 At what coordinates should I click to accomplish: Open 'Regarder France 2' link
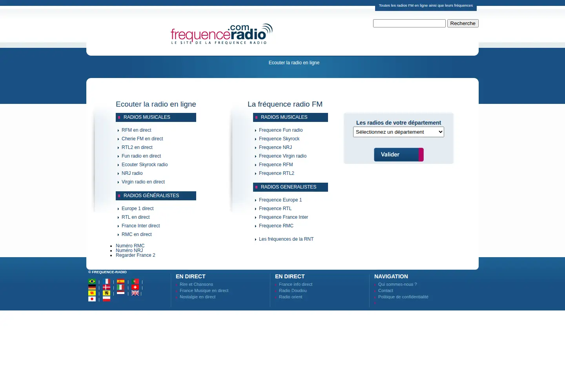coord(135,255)
